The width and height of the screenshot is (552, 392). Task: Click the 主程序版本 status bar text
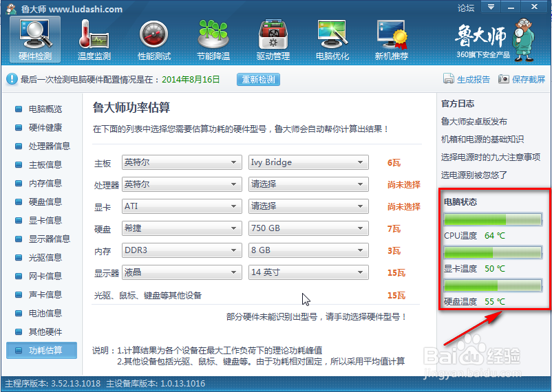(52, 383)
